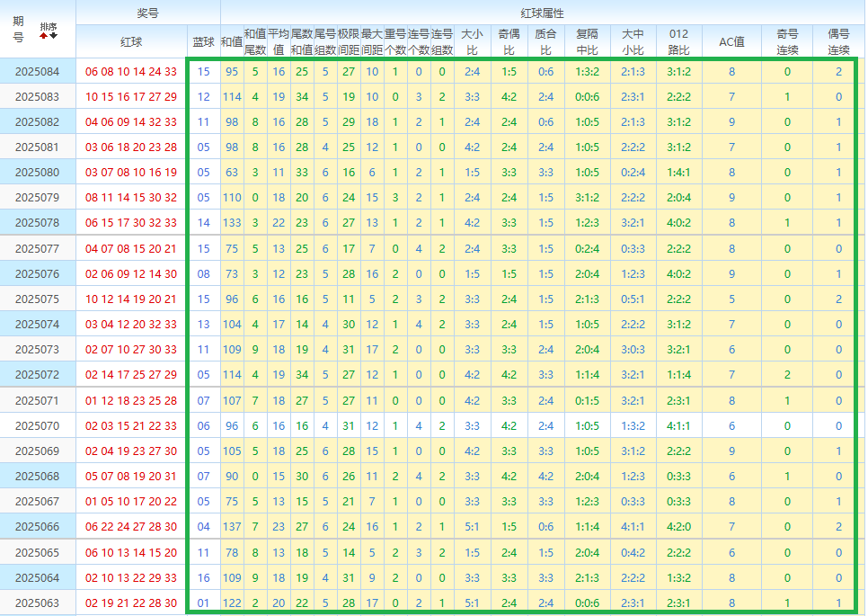Click the 极限间距 column header
The width and height of the screenshot is (868, 616).
pos(349,42)
